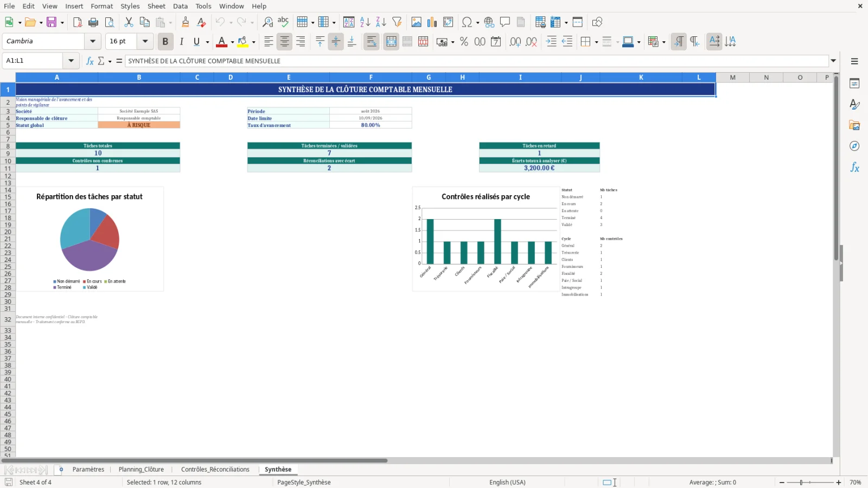
Task: Open sidebar Properties panel
Action: point(854,84)
